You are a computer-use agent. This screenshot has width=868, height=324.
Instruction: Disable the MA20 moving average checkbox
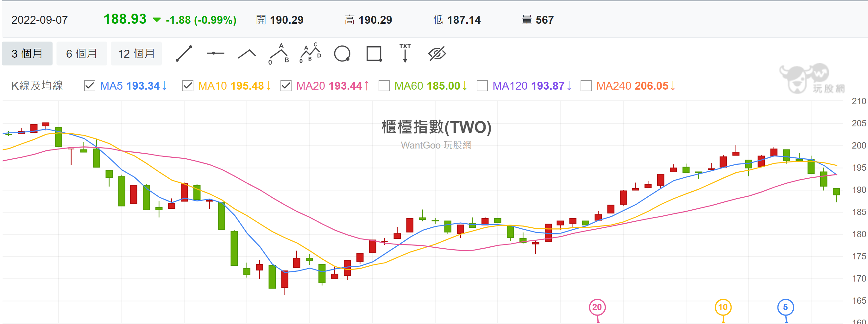pos(286,86)
